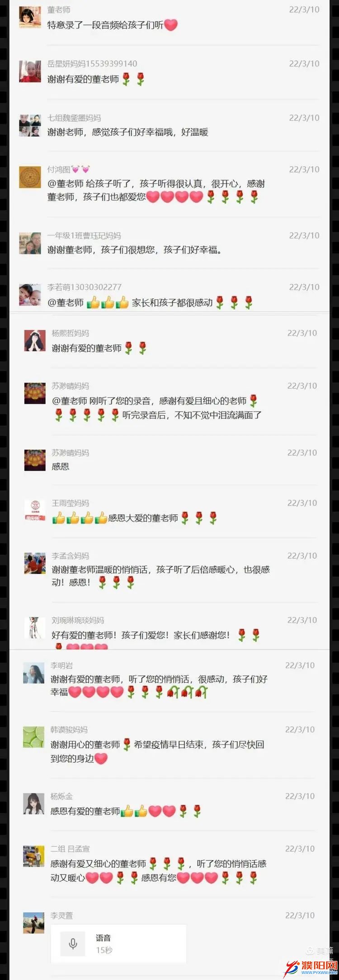Viewport: 339px width, 980px height.
Task: Click 杨熙哲妈妈's avatar picture
Action: (x=35, y=341)
